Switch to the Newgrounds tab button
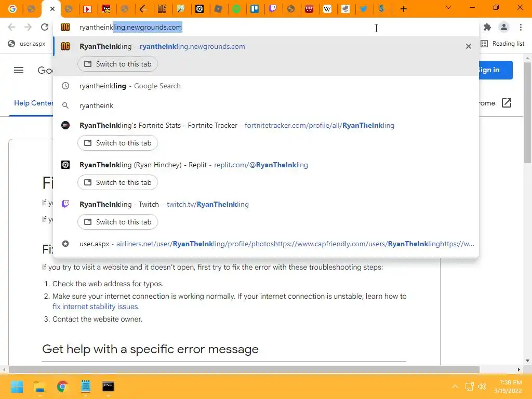This screenshot has height=399, width=532. click(117, 64)
